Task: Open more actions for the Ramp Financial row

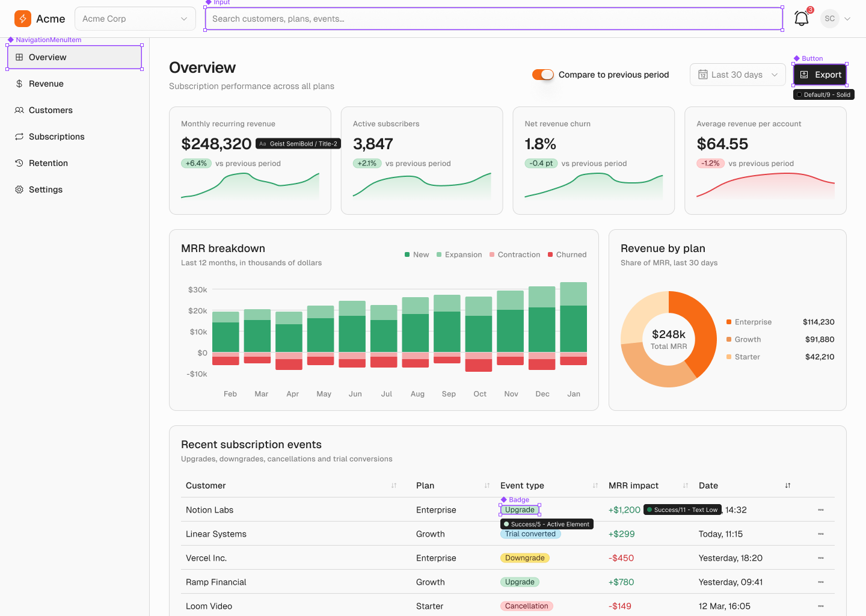Action: click(821, 582)
